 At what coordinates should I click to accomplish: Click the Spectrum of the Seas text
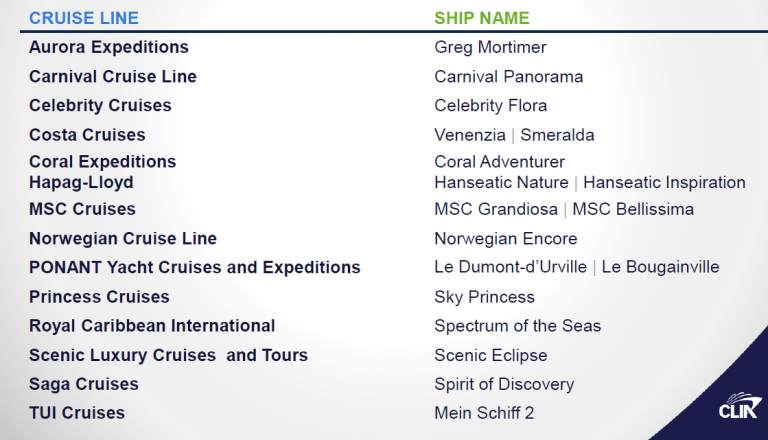517,326
